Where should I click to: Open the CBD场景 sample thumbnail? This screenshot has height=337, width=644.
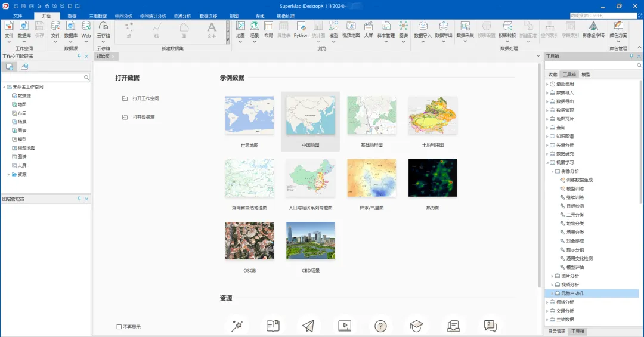point(311,241)
